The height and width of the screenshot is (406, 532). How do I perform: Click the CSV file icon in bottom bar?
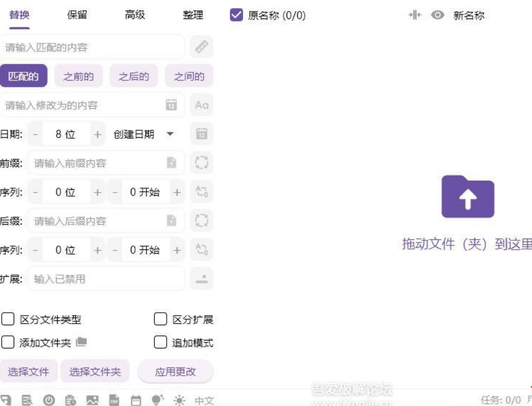115,400
